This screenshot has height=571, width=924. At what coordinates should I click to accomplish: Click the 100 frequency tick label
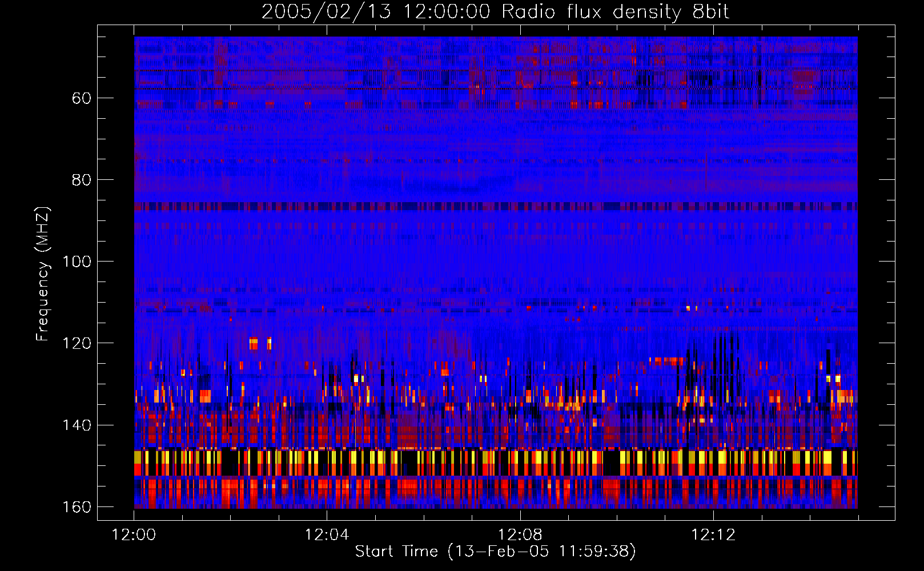[77, 262]
